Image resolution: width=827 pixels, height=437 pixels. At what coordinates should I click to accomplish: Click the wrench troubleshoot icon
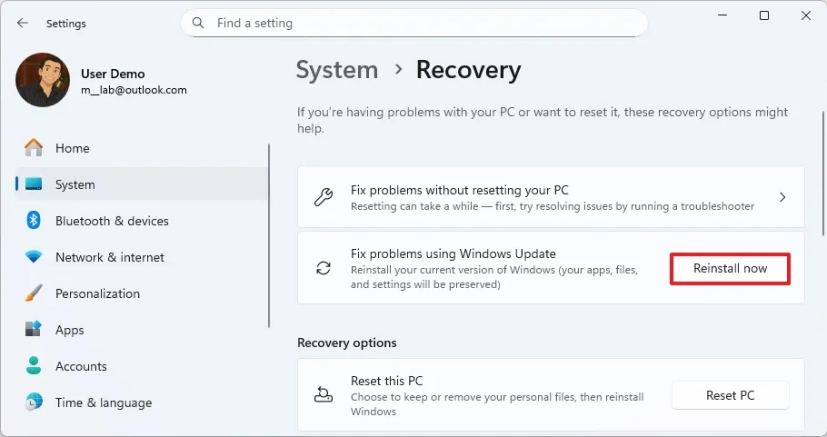[x=323, y=197]
